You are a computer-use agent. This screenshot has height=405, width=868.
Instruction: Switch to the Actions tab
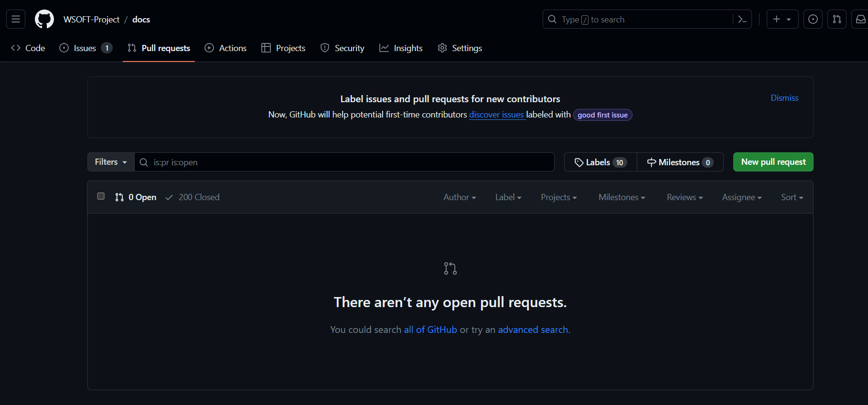225,48
